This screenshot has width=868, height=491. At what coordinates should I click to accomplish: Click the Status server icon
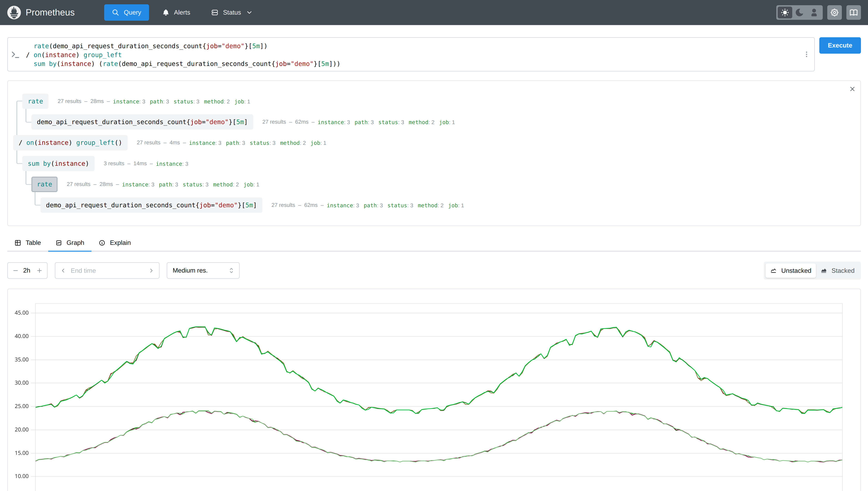215,12
